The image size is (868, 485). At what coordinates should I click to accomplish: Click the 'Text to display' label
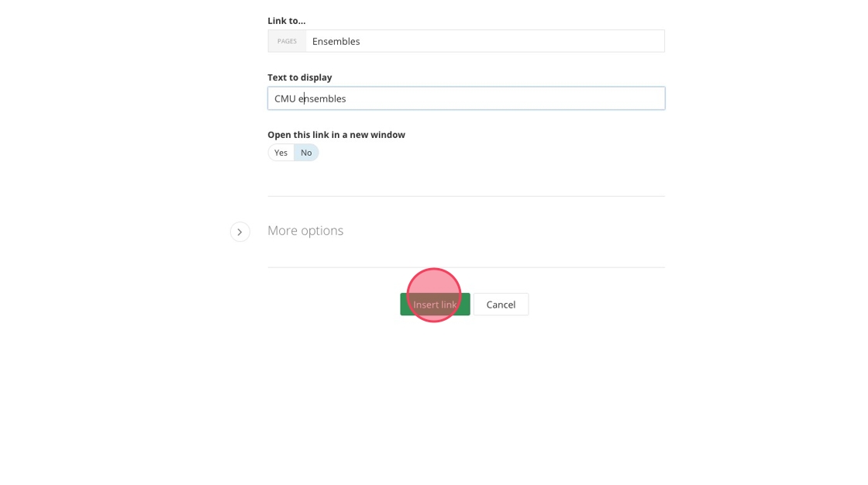point(300,77)
